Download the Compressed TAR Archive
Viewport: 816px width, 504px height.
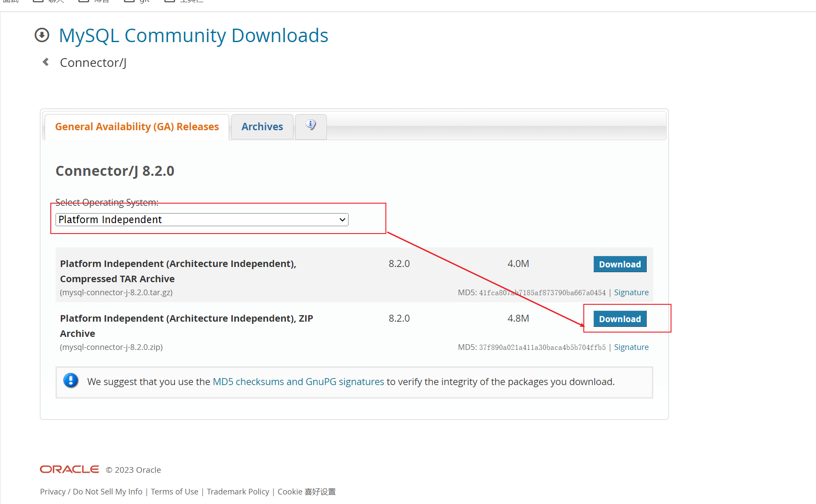click(x=620, y=264)
